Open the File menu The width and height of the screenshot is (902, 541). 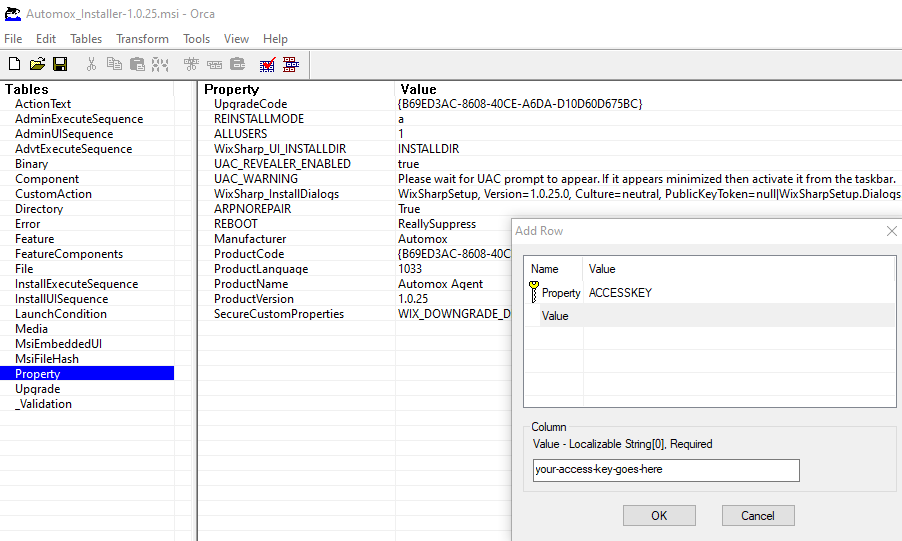(13, 39)
